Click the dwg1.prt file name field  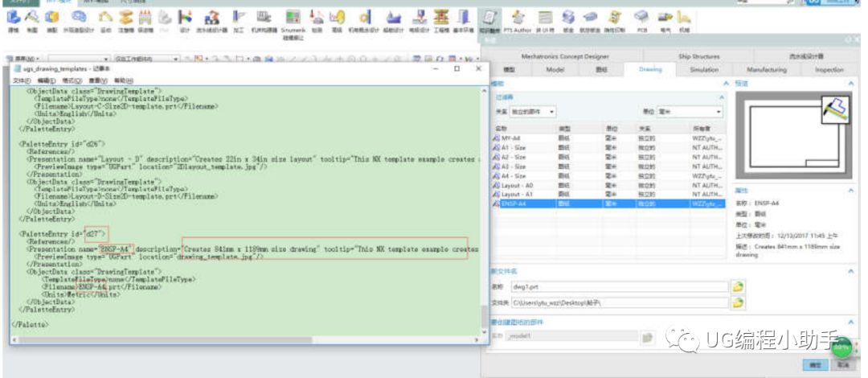click(x=618, y=287)
